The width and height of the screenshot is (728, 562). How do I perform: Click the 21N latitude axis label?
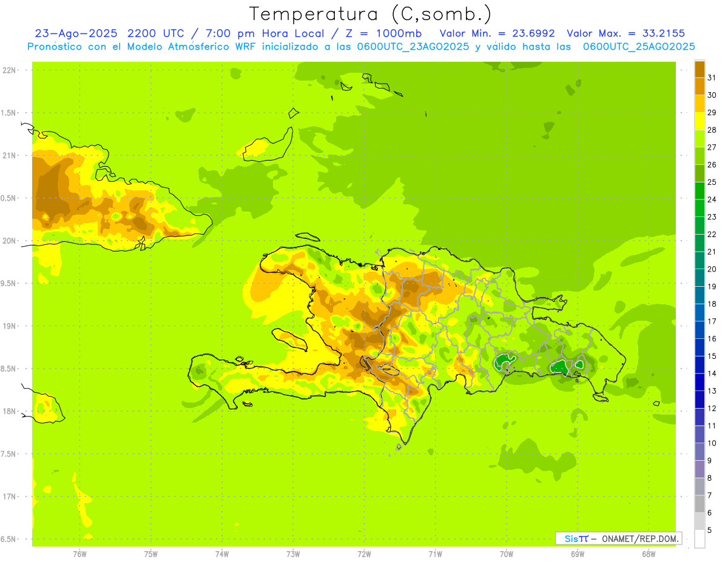(10, 155)
